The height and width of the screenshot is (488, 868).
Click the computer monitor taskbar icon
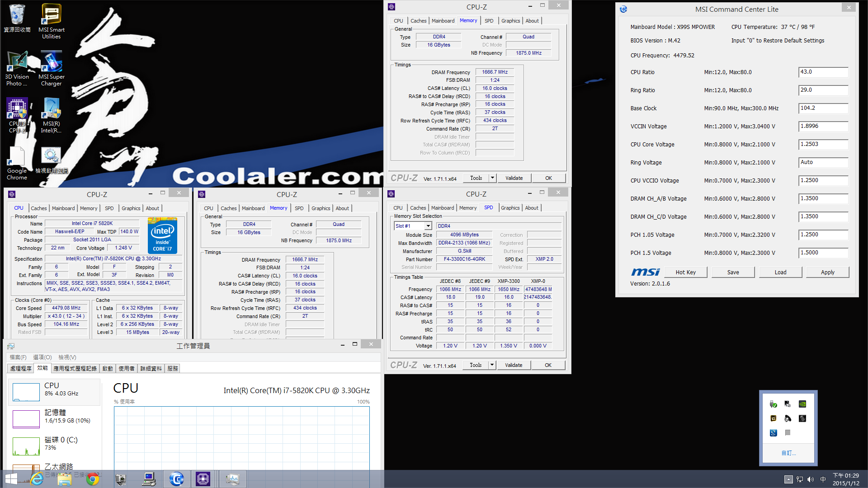pos(149,479)
